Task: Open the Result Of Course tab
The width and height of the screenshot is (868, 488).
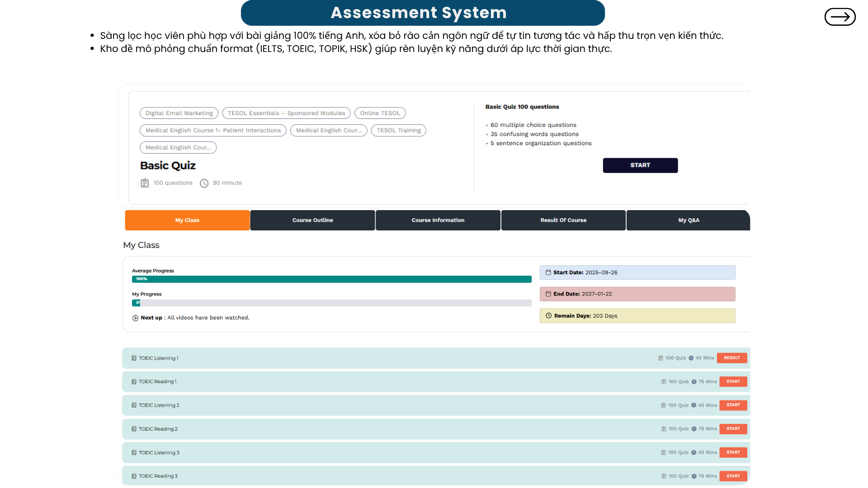Action: pyautogui.click(x=563, y=221)
